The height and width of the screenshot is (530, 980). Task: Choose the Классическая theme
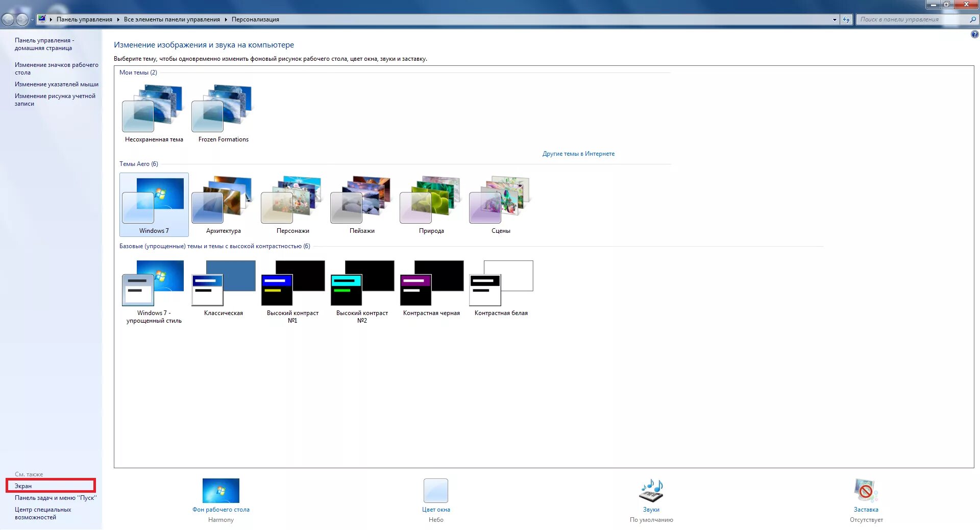(223, 288)
